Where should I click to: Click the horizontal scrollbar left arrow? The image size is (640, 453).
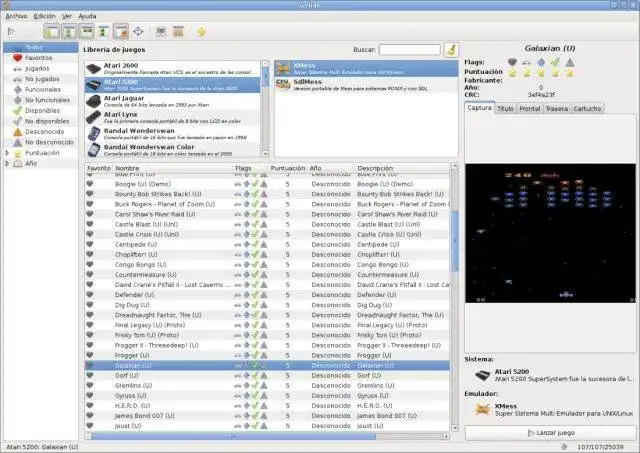click(88, 436)
